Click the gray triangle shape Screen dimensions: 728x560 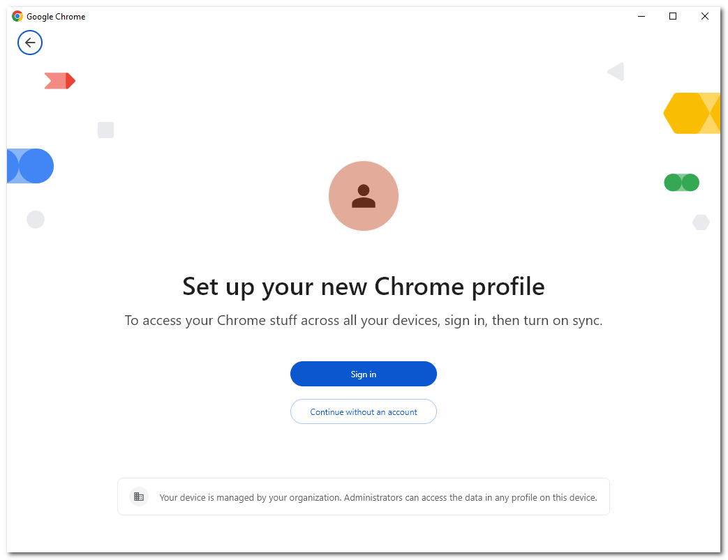pyautogui.click(x=616, y=71)
